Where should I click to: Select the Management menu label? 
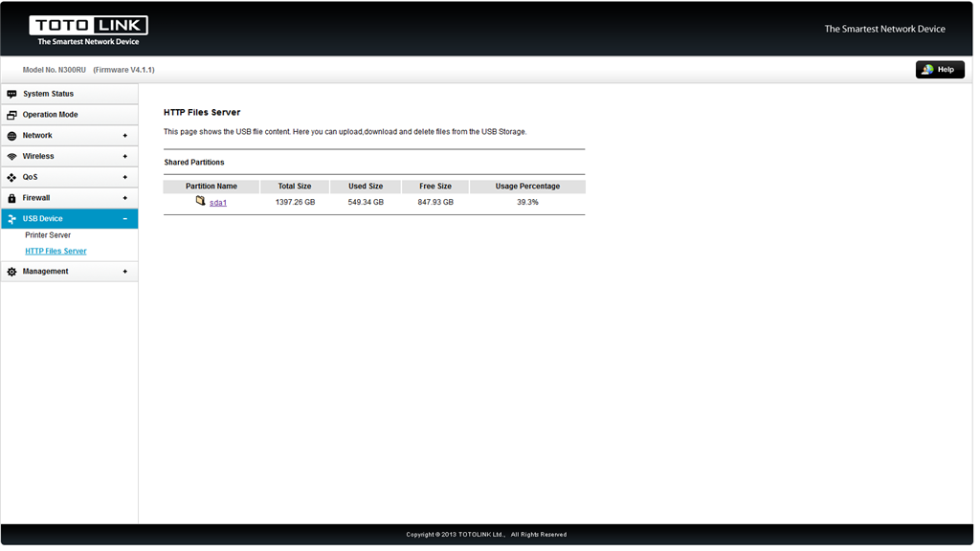tap(46, 272)
